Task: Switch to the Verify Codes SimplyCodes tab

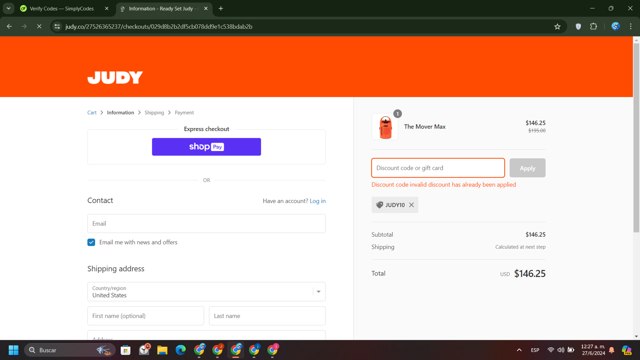Action: (x=61, y=9)
